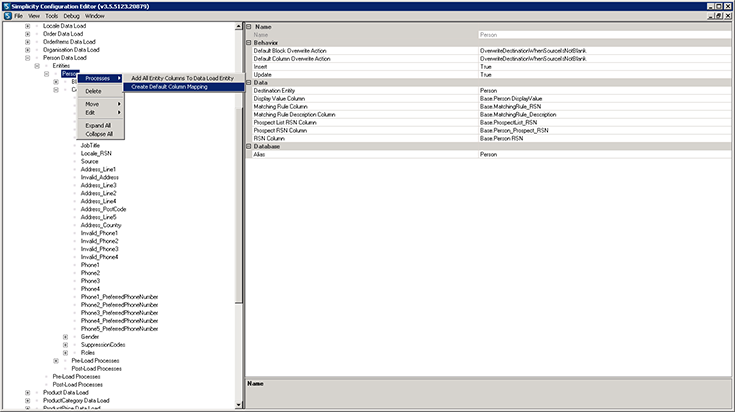Open the View menu
The height and width of the screenshot is (412, 735).
click(x=34, y=16)
